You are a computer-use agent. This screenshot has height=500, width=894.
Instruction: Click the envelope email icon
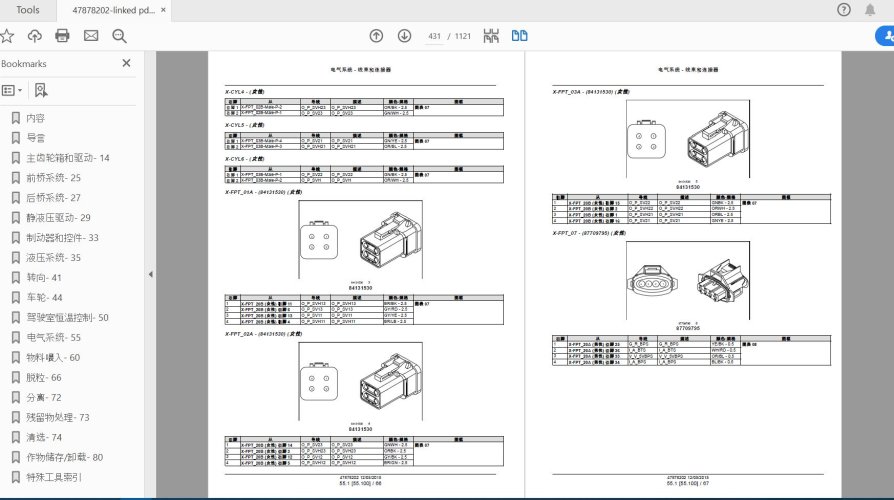pyautogui.click(x=91, y=36)
